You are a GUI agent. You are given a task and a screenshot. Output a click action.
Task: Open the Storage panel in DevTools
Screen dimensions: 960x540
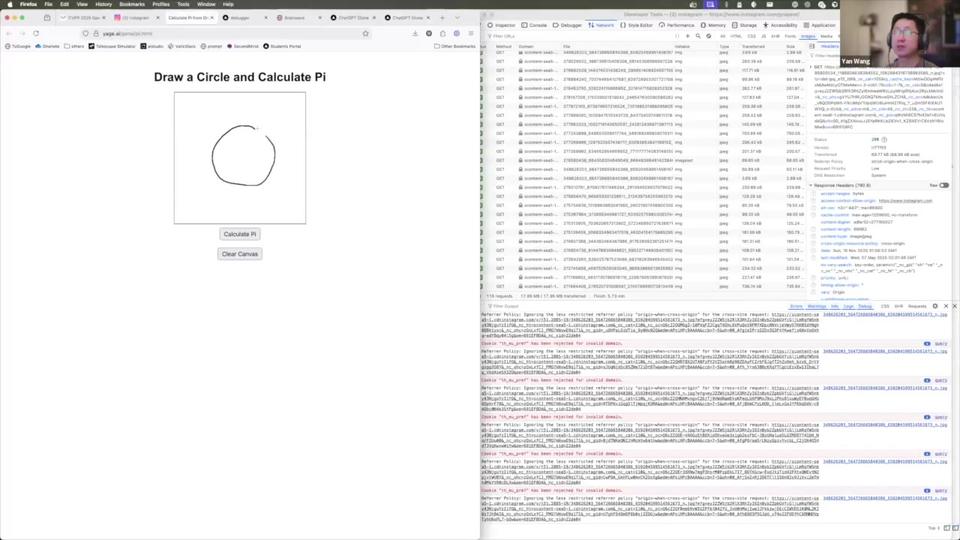pyautogui.click(x=744, y=25)
